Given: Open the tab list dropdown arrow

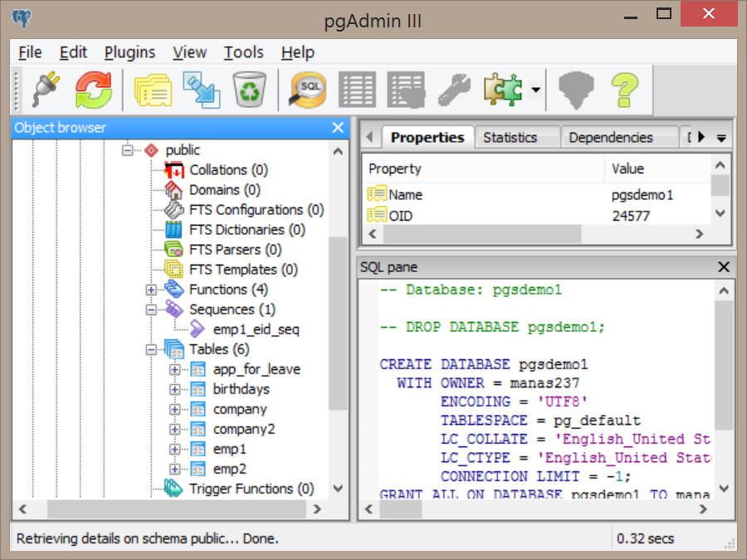Looking at the screenshot, I should [721, 138].
